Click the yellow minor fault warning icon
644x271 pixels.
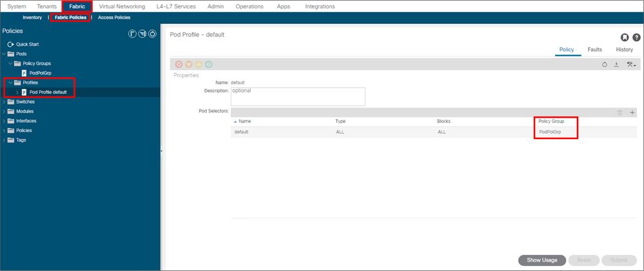tap(199, 64)
